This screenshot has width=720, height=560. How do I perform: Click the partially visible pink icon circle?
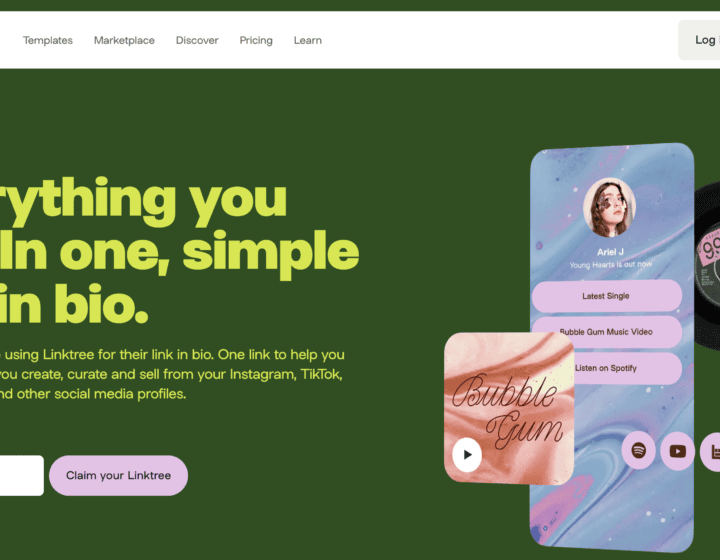710,452
